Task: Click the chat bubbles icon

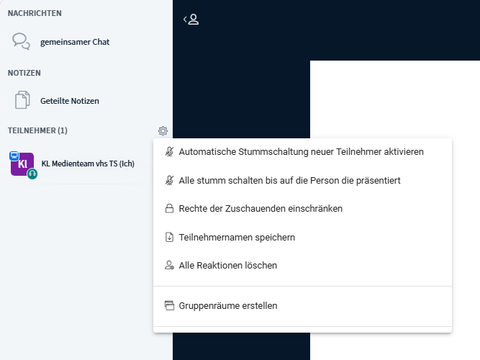Action: point(21,41)
